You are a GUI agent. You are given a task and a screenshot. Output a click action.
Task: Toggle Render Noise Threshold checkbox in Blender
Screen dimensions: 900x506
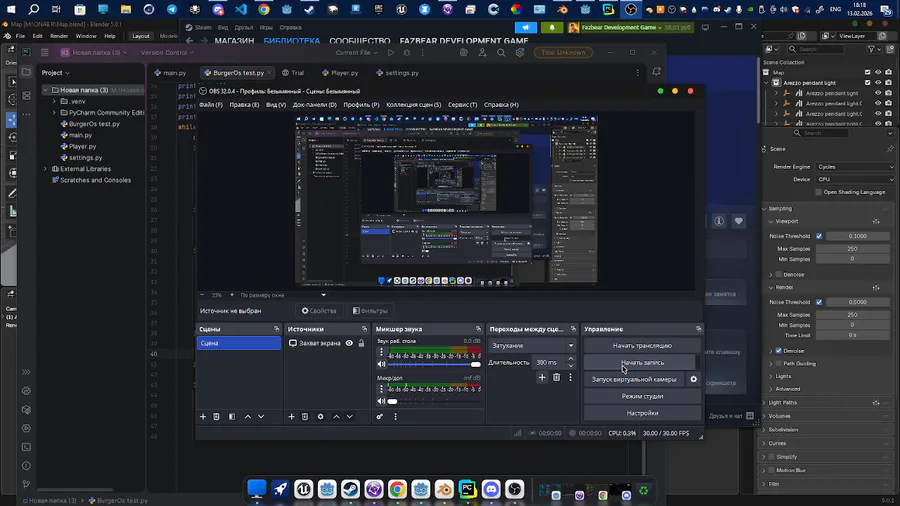pyautogui.click(x=819, y=302)
